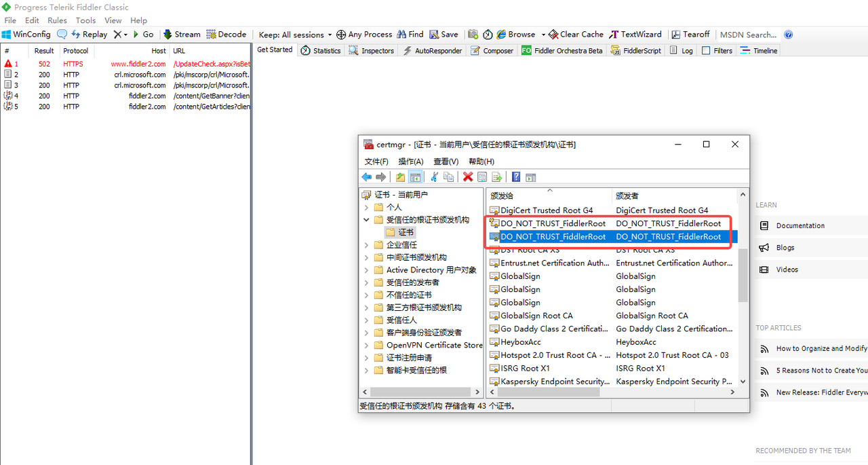Open the 查看(V) menu in certmgr
This screenshot has width=868, height=465.
tap(446, 162)
